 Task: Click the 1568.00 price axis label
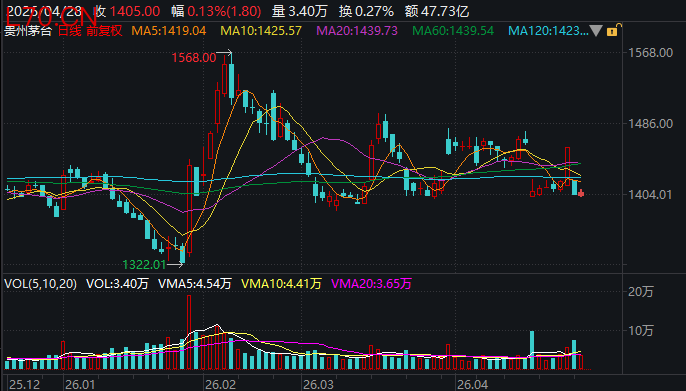(651, 53)
